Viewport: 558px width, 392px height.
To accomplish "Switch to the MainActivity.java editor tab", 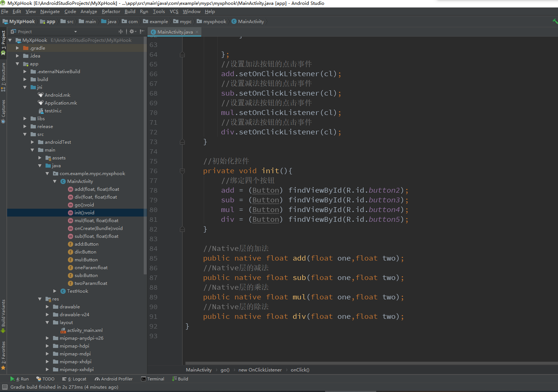I will tap(175, 32).
